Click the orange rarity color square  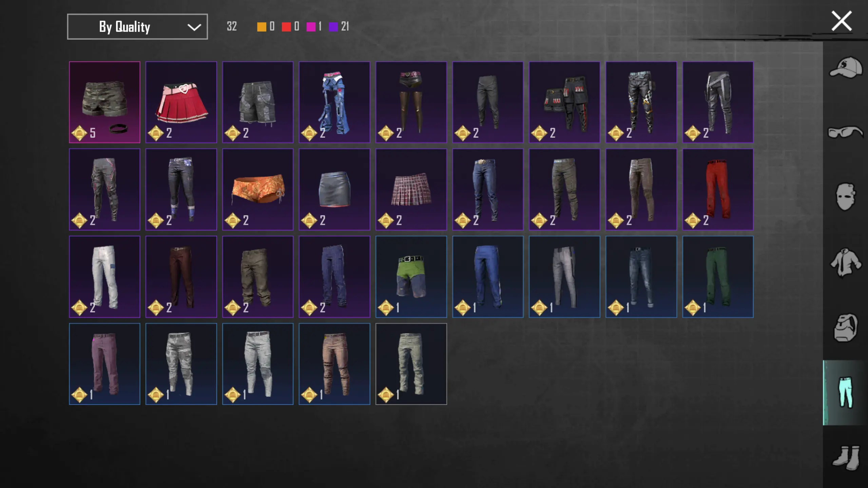coord(262,27)
